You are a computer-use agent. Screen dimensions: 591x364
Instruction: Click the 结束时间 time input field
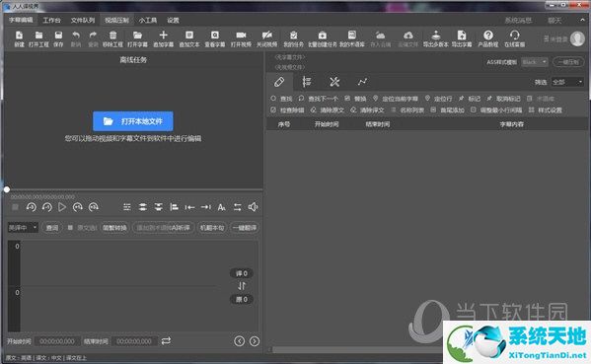(134, 341)
